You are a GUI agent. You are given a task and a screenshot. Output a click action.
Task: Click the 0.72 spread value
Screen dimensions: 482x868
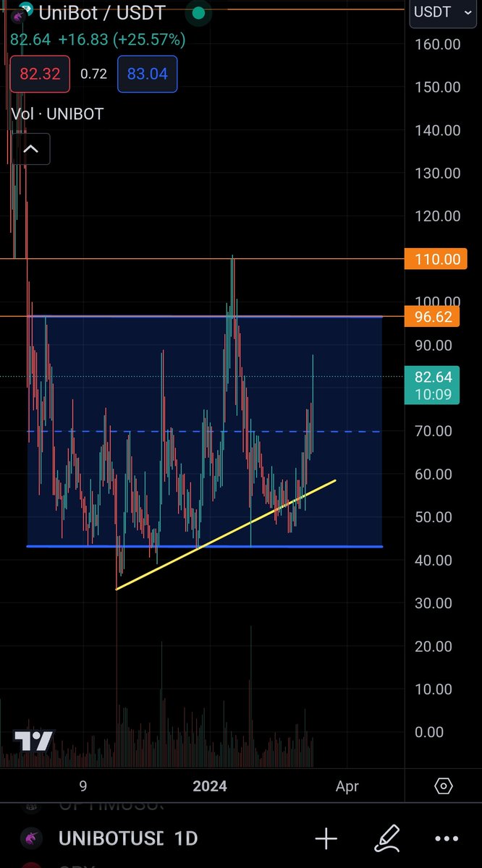pyautogui.click(x=94, y=74)
